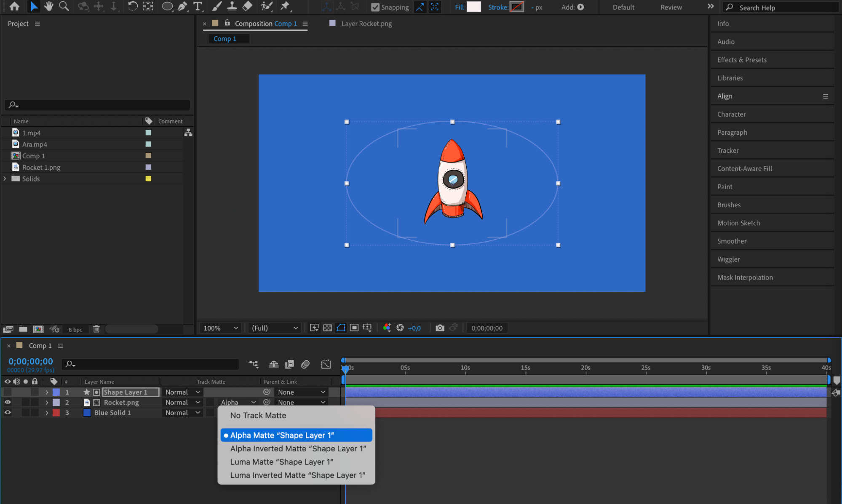Open the Fill color swatch
The image size is (842, 504).
point(473,7)
